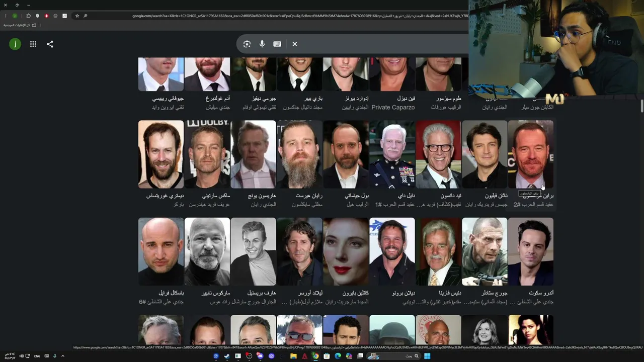Click the page's vertical scrollbar thumb

(641, 106)
